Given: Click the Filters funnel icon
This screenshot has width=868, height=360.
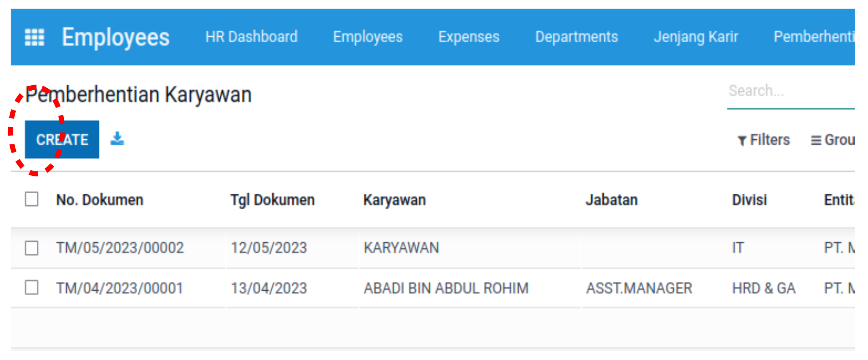Looking at the screenshot, I should pyautogui.click(x=742, y=141).
